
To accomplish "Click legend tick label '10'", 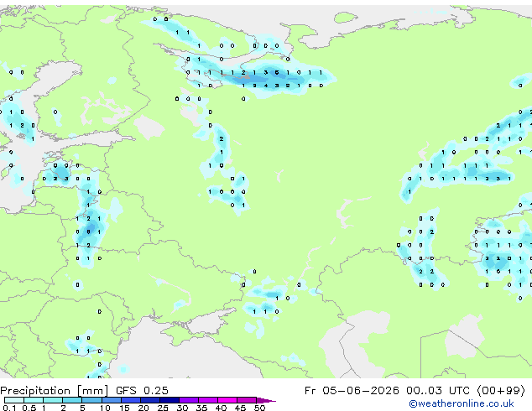I will click(105, 408).
